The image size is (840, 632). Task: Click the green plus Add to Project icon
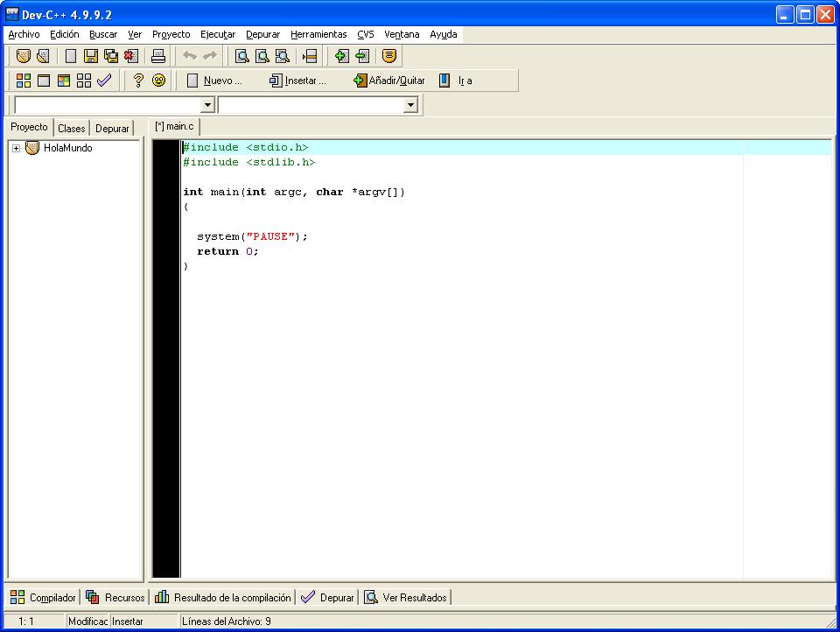pos(342,56)
